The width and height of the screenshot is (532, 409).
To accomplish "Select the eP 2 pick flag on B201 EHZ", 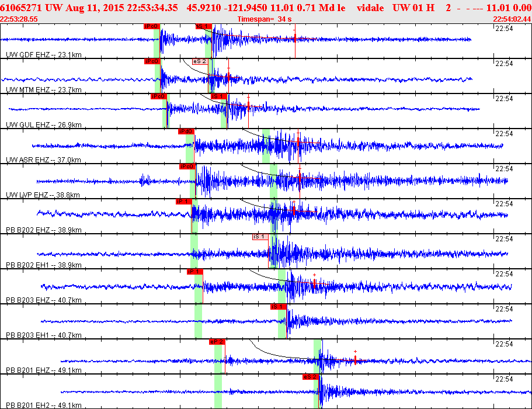I will tap(217, 342).
